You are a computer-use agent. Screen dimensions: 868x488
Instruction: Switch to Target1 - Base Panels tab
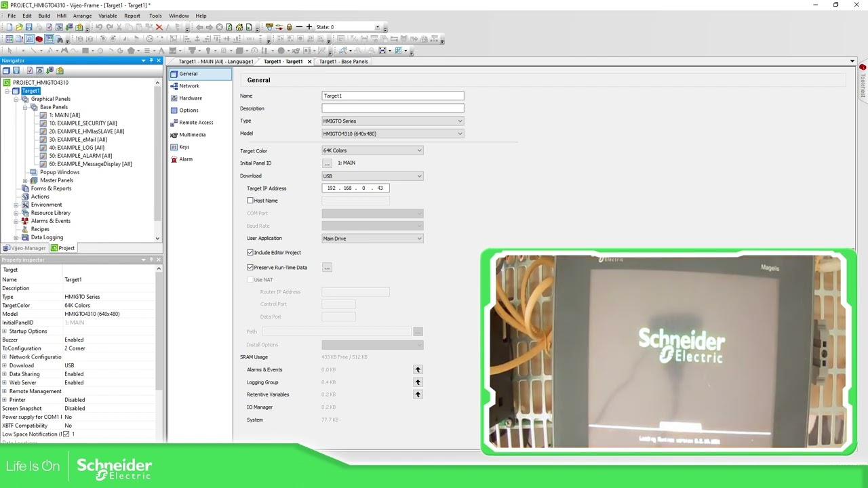343,62
